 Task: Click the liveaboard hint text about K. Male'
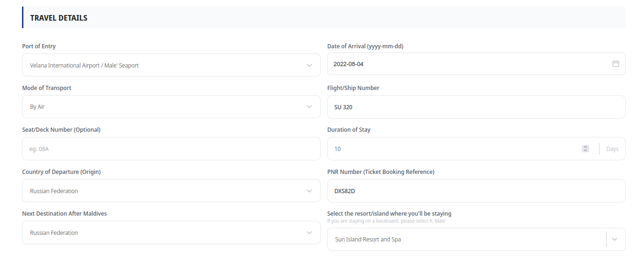click(x=386, y=221)
